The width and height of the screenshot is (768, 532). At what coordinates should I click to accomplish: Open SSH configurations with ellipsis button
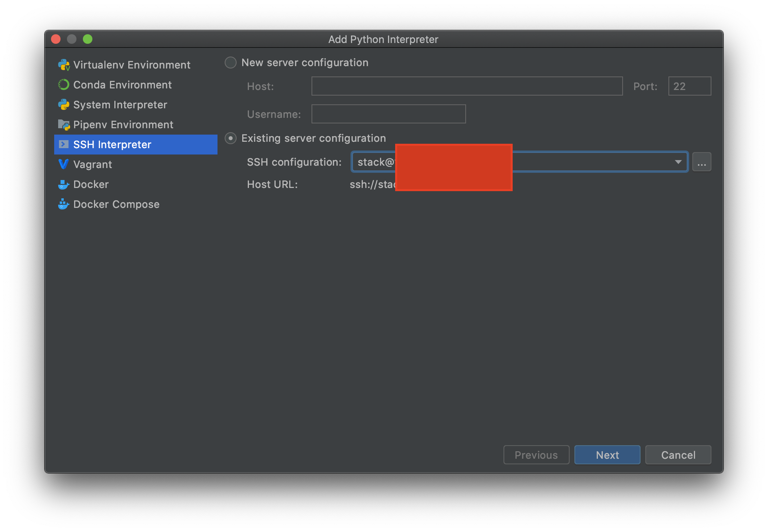pyautogui.click(x=701, y=162)
